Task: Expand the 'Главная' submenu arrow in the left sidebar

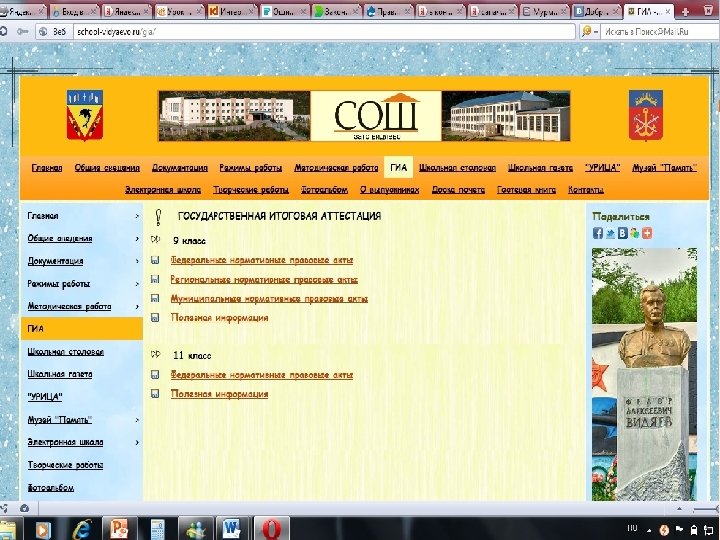Action: 137,216
